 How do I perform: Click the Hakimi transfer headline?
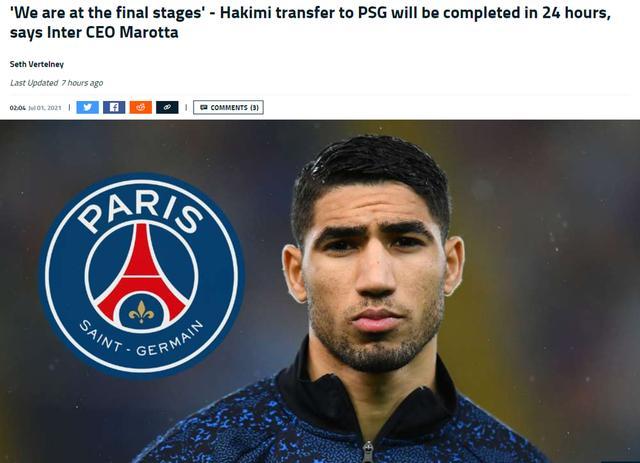tap(310, 22)
